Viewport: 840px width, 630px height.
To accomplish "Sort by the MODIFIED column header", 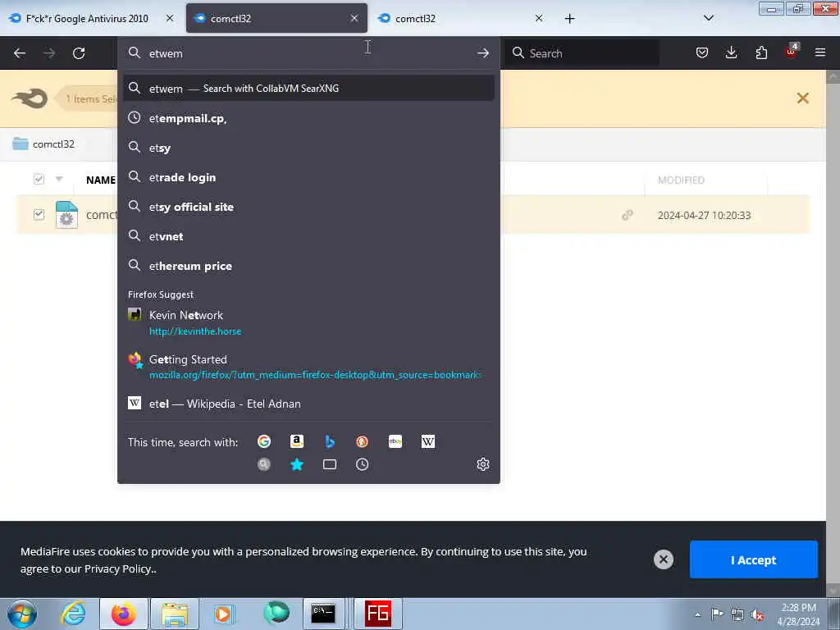I will (x=681, y=180).
